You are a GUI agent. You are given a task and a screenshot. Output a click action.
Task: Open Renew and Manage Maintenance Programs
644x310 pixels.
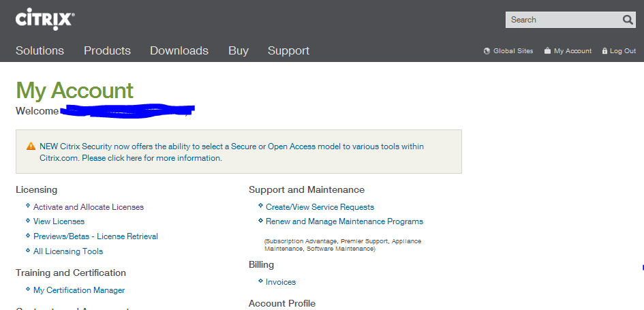pyautogui.click(x=344, y=221)
